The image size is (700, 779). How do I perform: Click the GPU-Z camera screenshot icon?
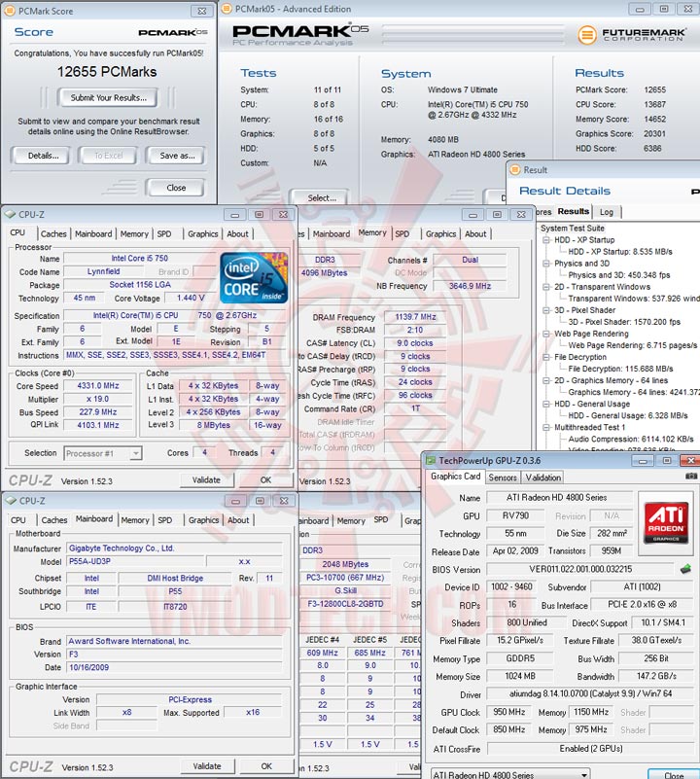(x=690, y=476)
